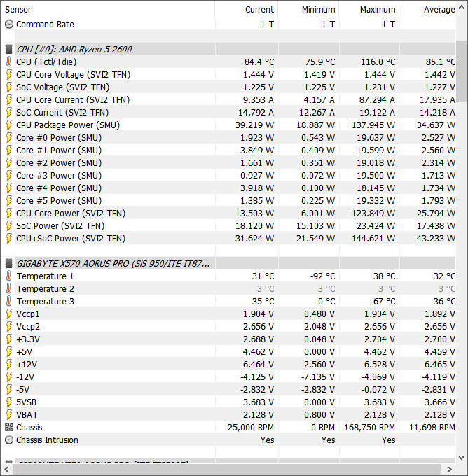This screenshot has width=468, height=476.
Task: Click the fan icon beside Chassis
Action: [x=8, y=428]
